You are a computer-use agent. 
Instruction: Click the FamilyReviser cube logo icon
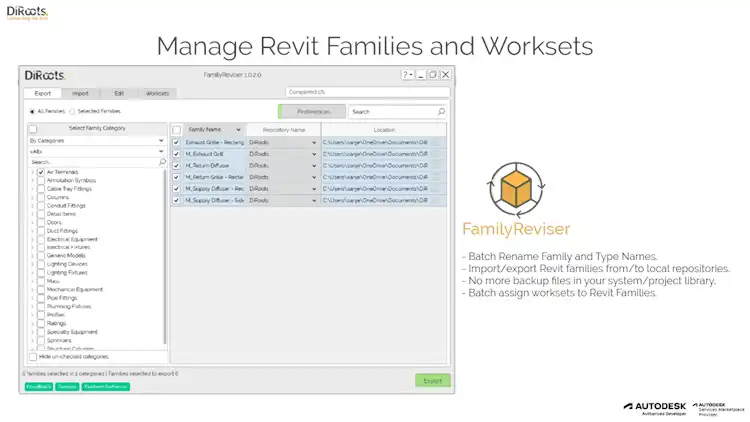[x=516, y=189]
